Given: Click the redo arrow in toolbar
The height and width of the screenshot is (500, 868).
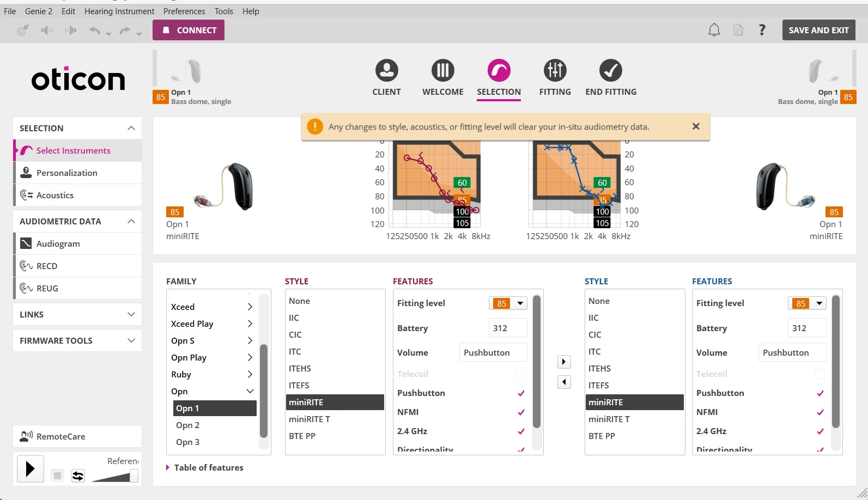Looking at the screenshot, I should pyautogui.click(x=125, y=31).
